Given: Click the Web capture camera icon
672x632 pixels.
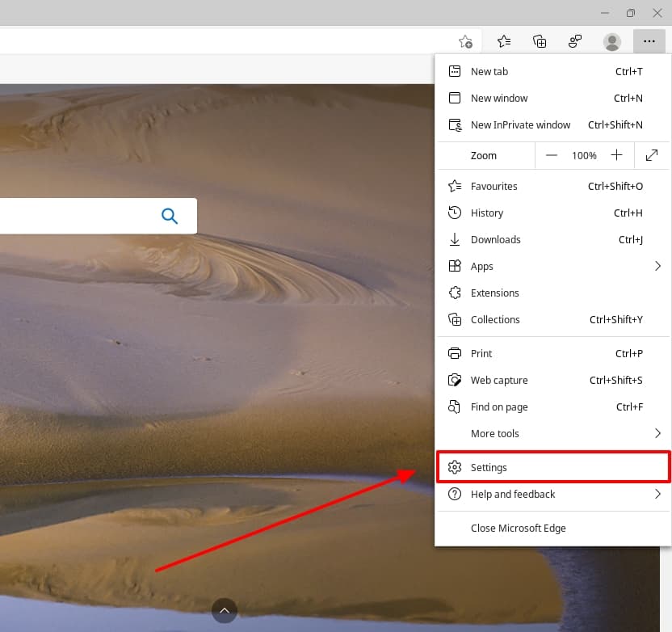Looking at the screenshot, I should tap(455, 380).
